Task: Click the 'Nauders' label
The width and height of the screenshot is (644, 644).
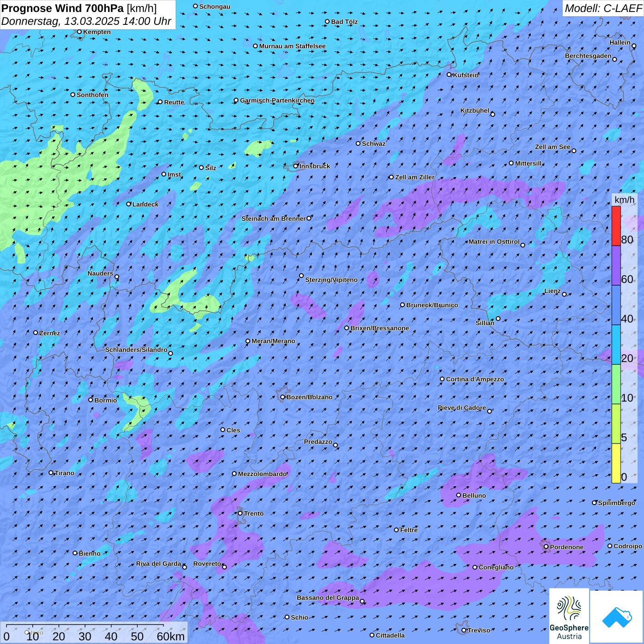Action: tap(100, 273)
